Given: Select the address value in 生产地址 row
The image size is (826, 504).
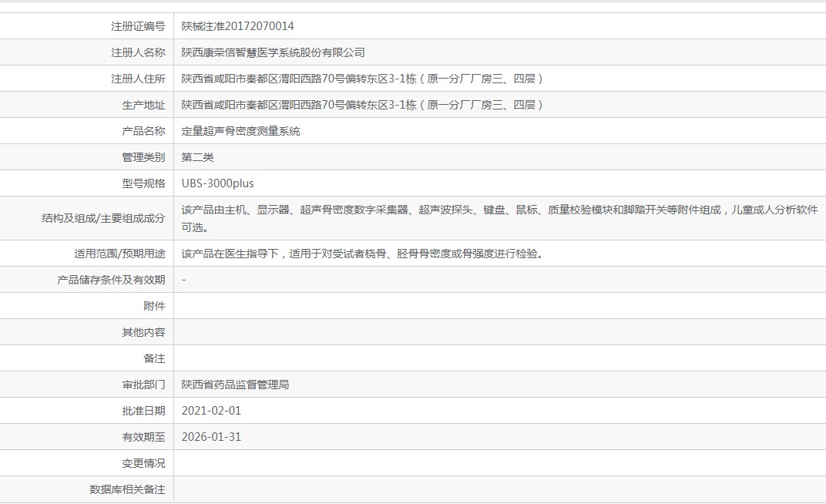Looking at the screenshot, I should point(362,105).
